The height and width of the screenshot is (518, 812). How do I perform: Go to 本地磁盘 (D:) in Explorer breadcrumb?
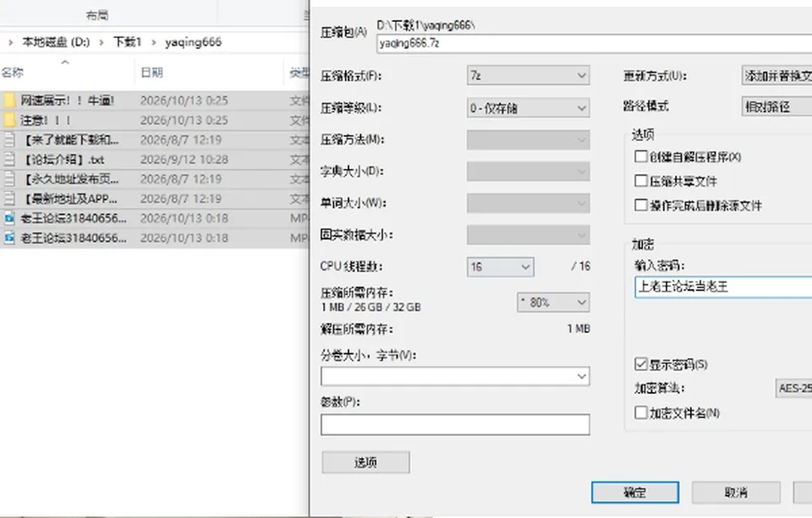coord(56,42)
